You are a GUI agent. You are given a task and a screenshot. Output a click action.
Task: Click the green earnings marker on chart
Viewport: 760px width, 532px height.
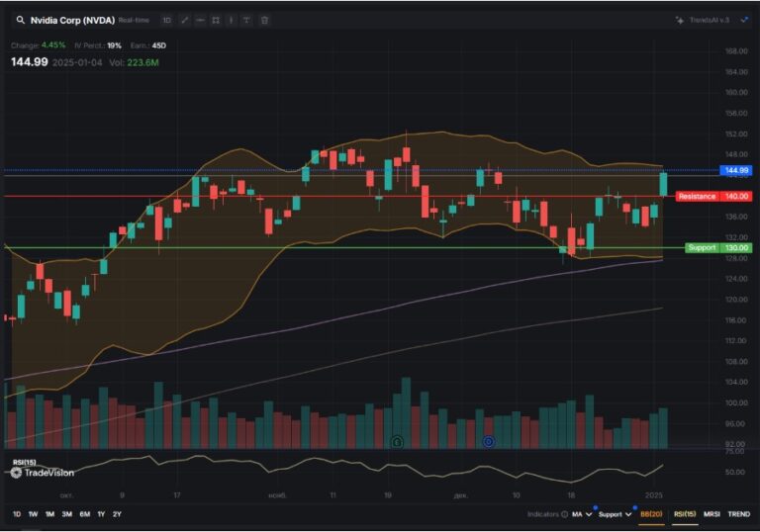[x=396, y=441]
